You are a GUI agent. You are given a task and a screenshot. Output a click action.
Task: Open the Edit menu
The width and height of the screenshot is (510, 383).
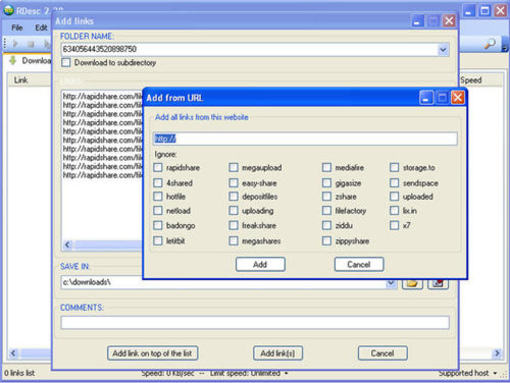(x=41, y=28)
